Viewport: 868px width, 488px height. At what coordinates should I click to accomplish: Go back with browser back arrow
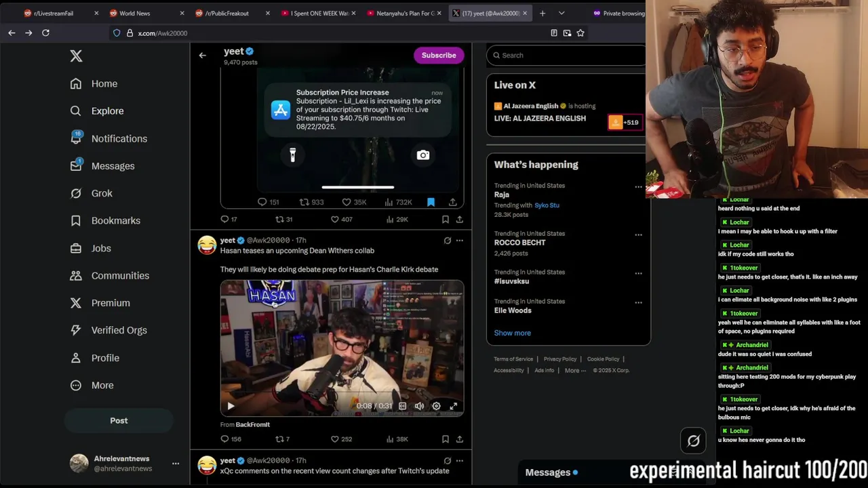tap(12, 33)
